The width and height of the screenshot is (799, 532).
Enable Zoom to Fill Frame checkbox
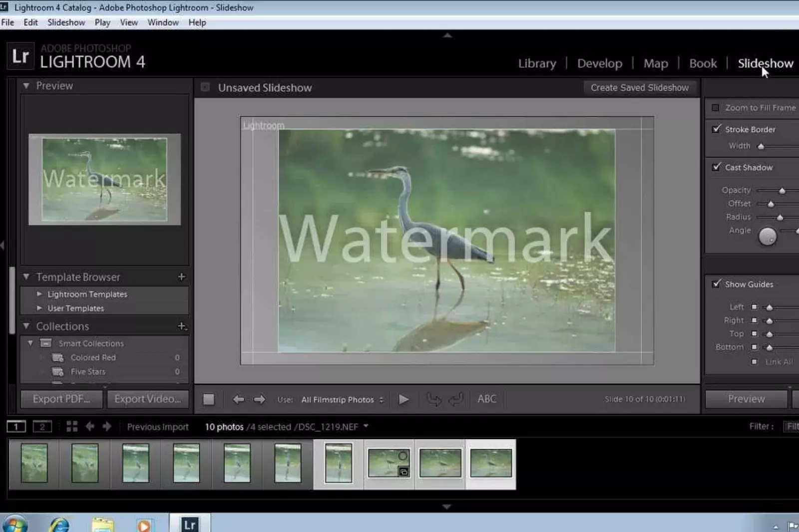pyautogui.click(x=715, y=108)
